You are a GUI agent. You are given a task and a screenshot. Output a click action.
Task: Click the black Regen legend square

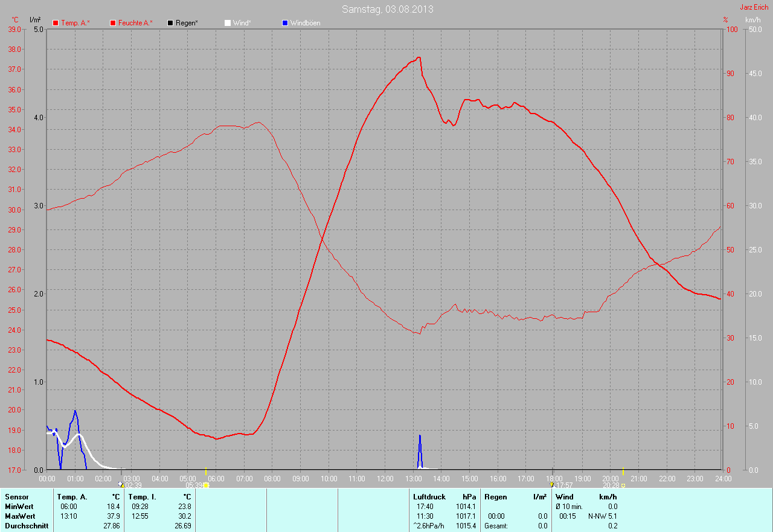click(x=170, y=23)
